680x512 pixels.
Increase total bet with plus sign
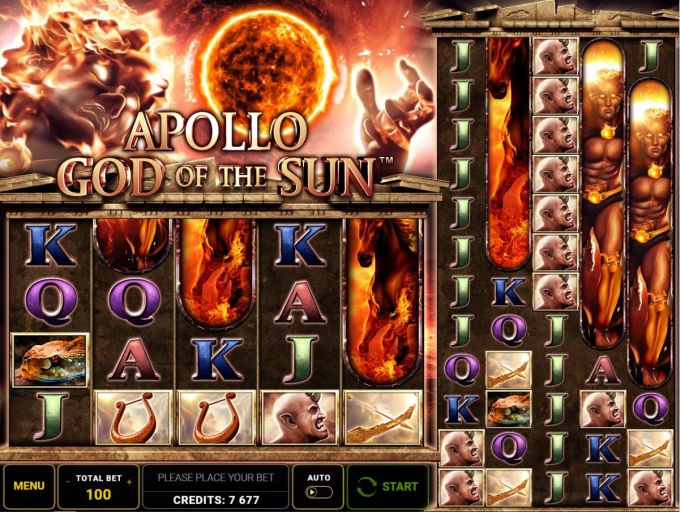point(129,482)
